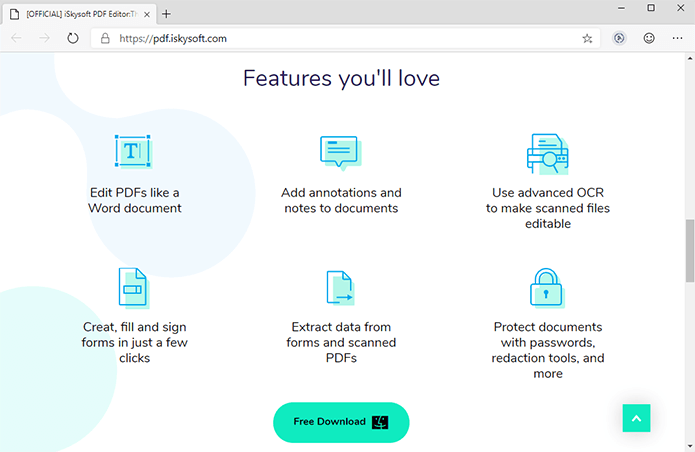Go forward with browser forward arrow

point(44,39)
